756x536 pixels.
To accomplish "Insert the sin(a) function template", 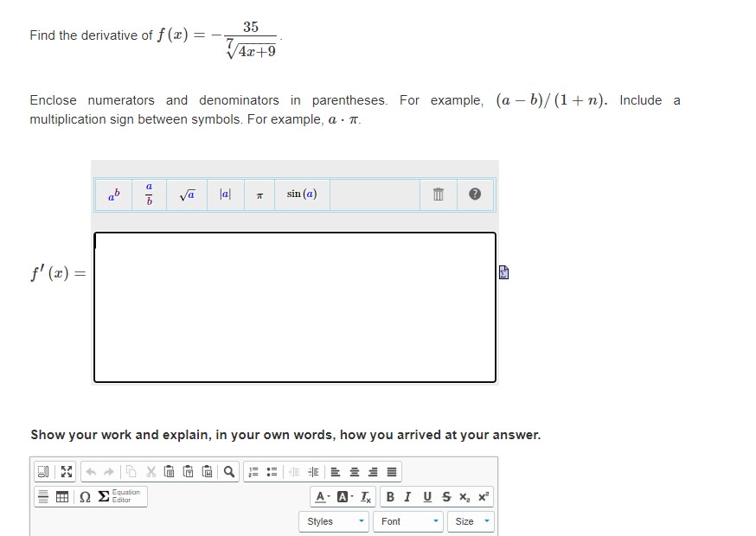I will click(x=301, y=195).
